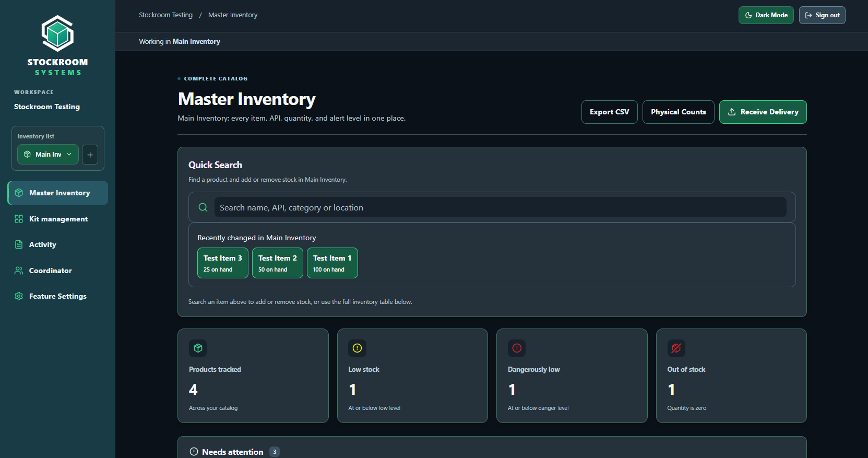Viewport: 868px width, 458px height.
Task: Click the Needs attention count badge
Action: (x=275, y=452)
